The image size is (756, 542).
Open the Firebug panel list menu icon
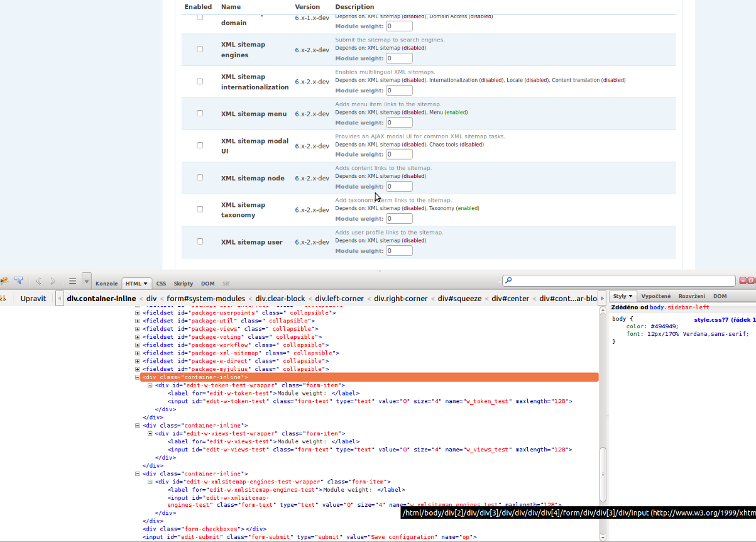[71, 281]
